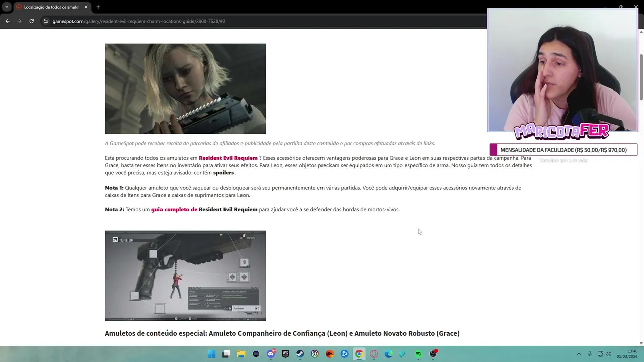Follow the 'guia completo de' link
Screen dimensions: 644x362
point(174,209)
